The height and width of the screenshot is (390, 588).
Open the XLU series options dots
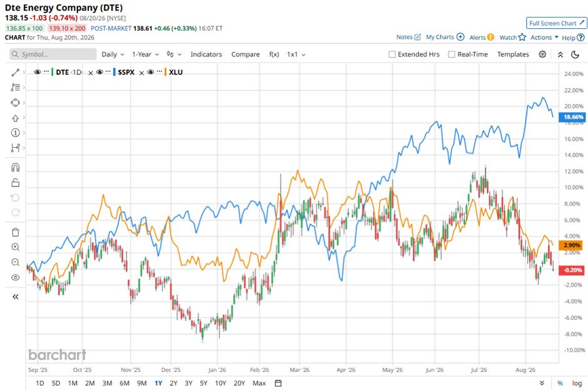159,71
